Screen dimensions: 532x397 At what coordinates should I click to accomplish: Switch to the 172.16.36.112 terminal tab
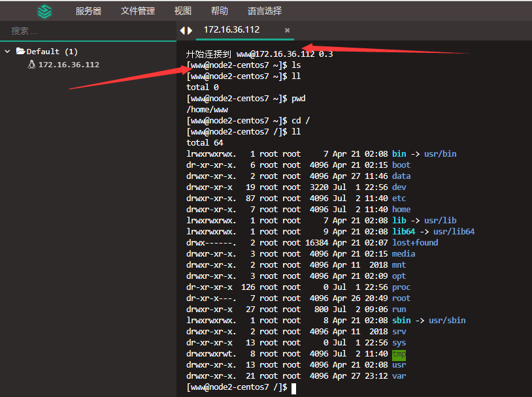pos(231,30)
